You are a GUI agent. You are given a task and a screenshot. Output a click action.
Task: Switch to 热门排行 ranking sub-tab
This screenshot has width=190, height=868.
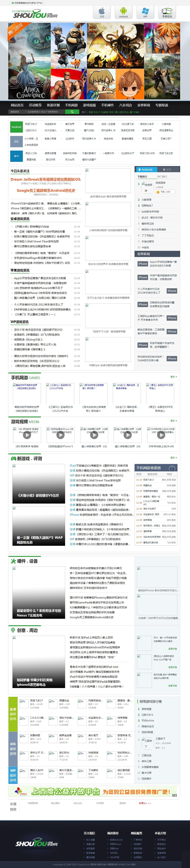pos(162,176)
